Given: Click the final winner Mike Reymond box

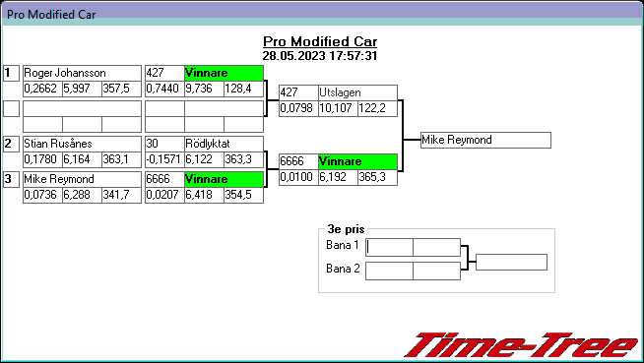Looking at the screenshot, I should (485, 140).
